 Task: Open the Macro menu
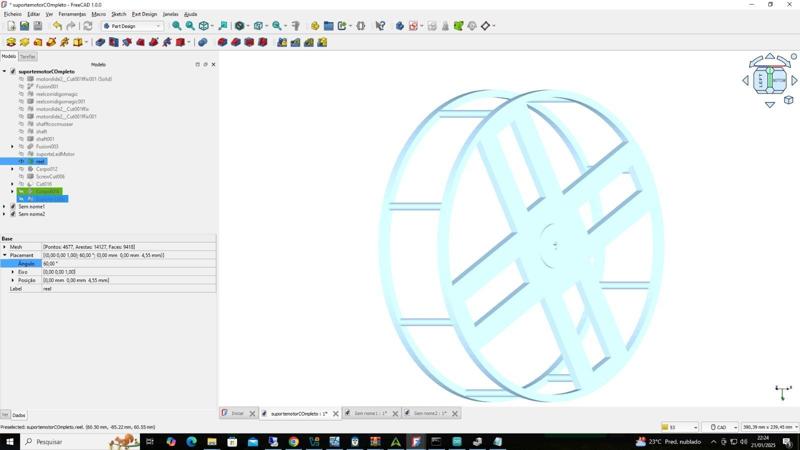pos(98,14)
